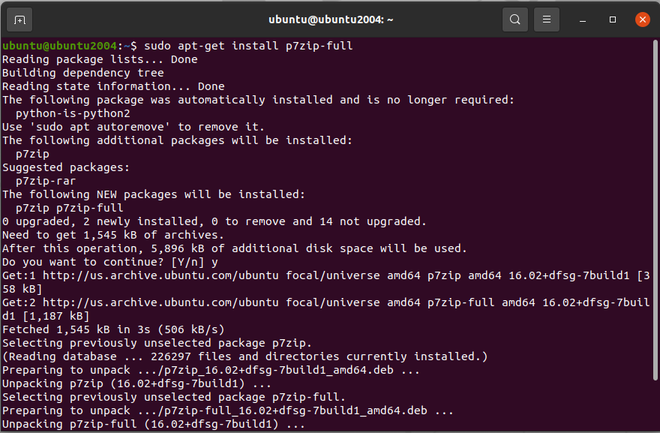Click the title "ubuntu@ubuntu2004: ~" in header bar

[x=330, y=19]
